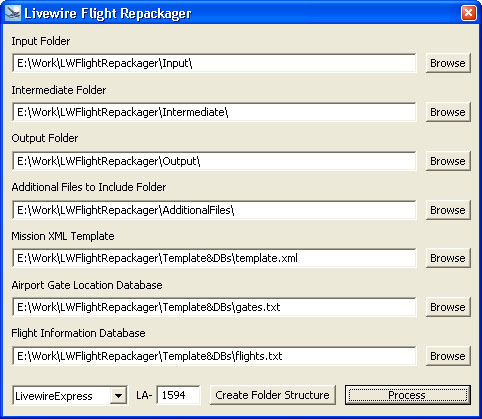Click the gates.txt path text box
Image resolution: width=482 pixels, height=419 pixels.
click(214, 307)
